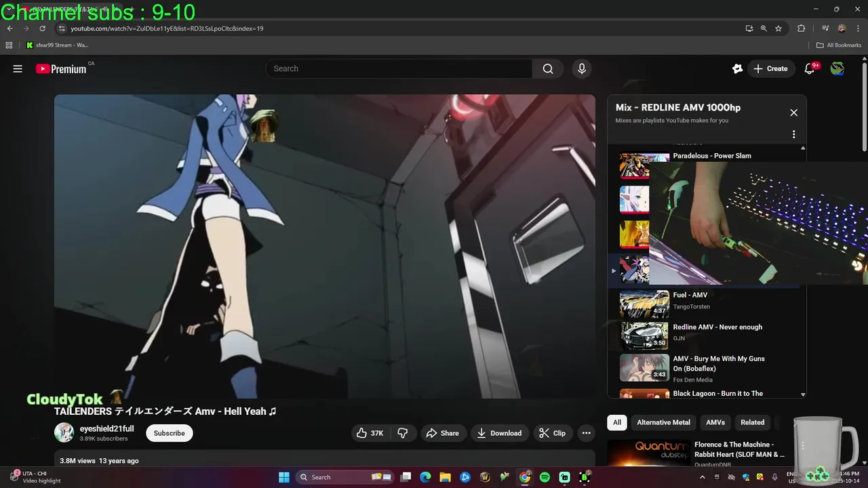Close the Mix playlist panel
The height and width of the screenshot is (488, 868).
tap(793, 113)
